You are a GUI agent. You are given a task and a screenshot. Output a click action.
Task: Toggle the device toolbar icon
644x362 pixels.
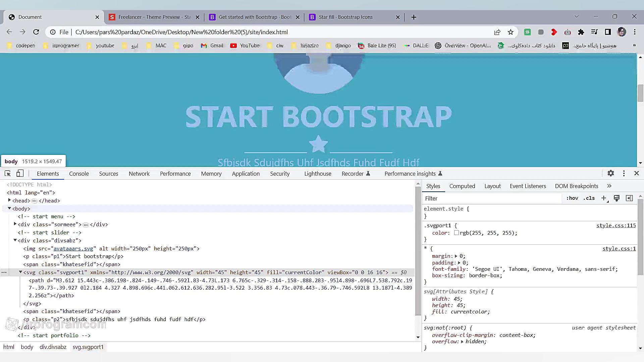pyautogui.click(x=20, y=173)
